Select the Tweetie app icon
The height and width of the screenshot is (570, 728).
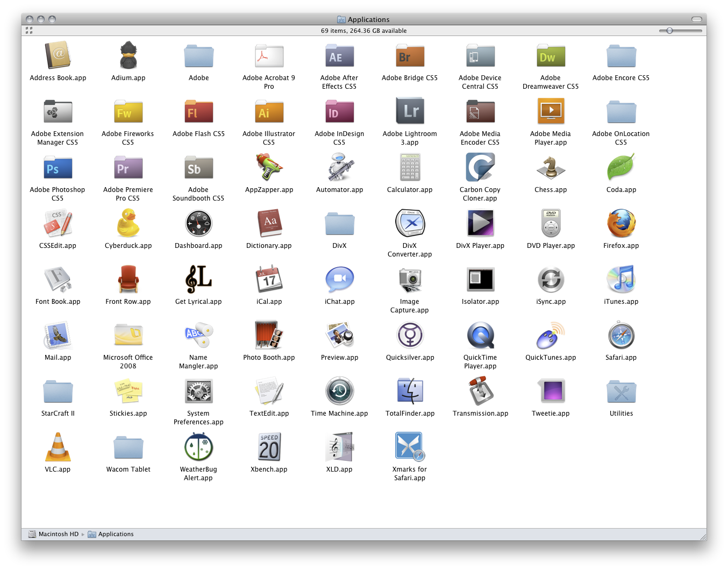coord(551,391)
